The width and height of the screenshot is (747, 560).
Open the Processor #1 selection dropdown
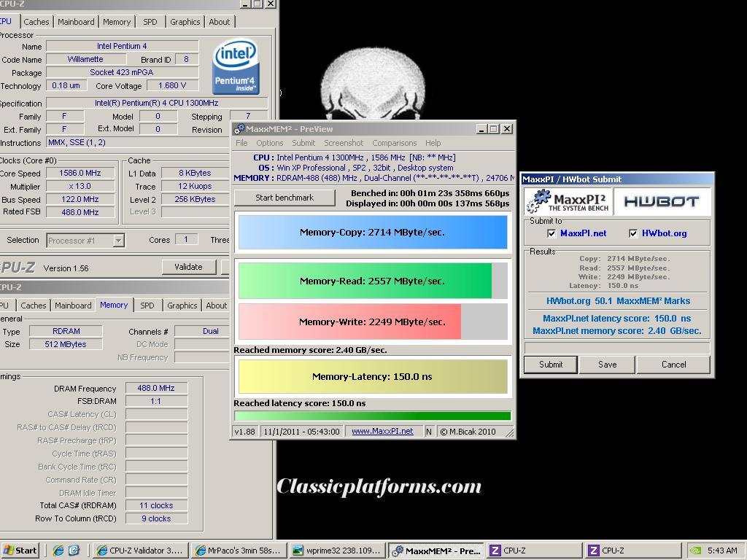pos(119,241)
